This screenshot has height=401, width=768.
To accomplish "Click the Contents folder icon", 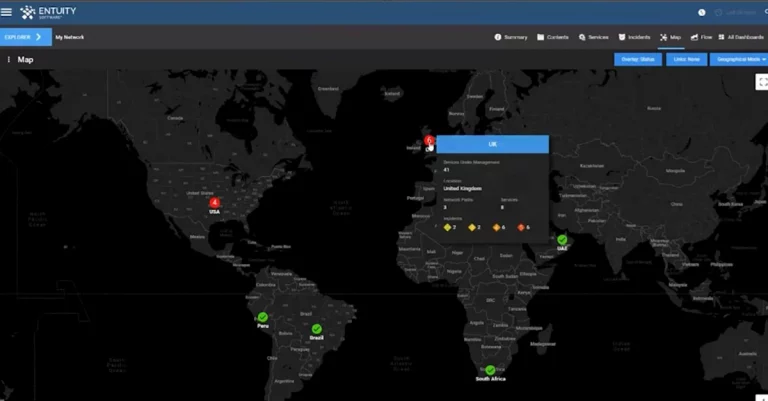I will (x=540, y=37).
